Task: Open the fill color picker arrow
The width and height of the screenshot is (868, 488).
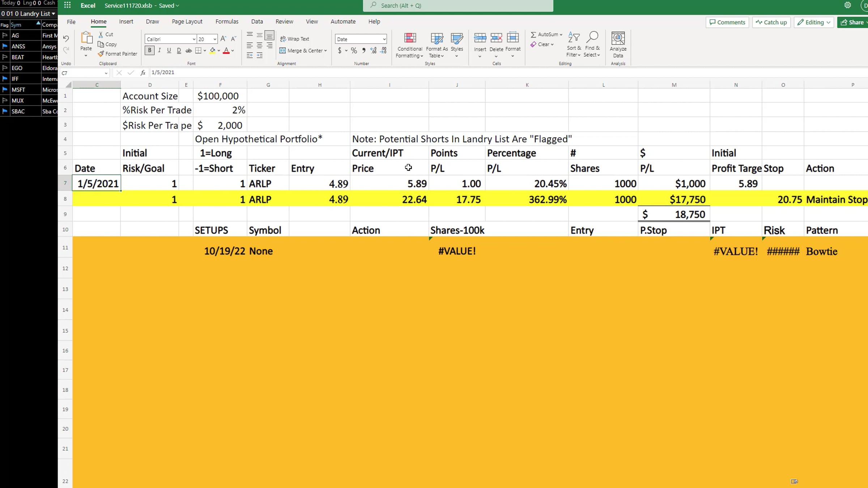Action: pos(219,51)
